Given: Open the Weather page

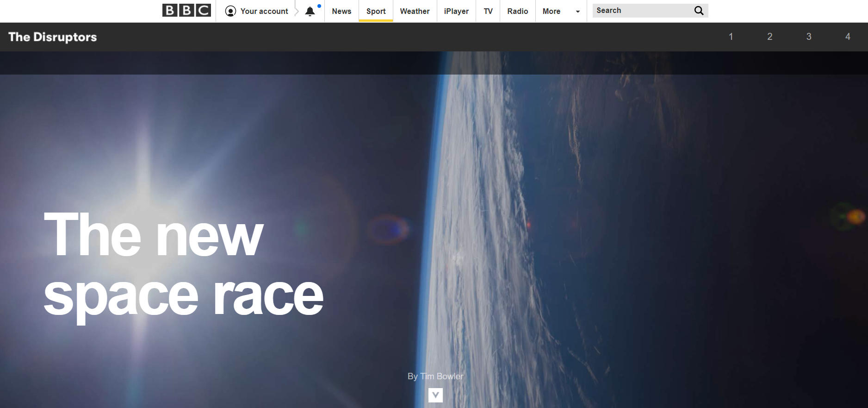Looking at the screenshot, I should [x=415, y=11].
